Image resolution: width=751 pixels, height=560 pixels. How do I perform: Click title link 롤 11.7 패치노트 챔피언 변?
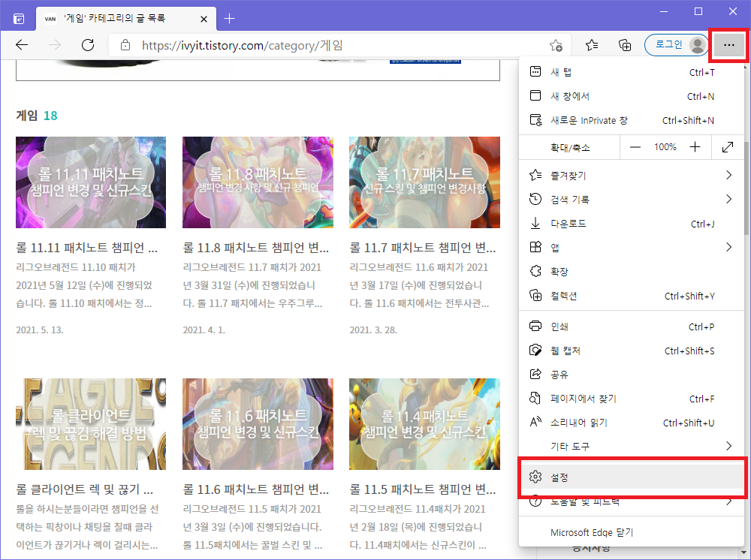point(422,248)
